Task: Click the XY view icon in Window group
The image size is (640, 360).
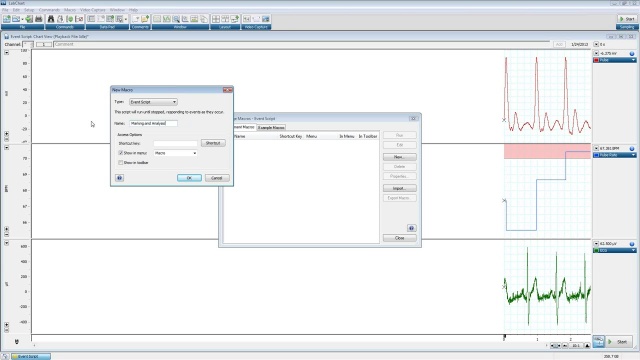Action: 185,19
